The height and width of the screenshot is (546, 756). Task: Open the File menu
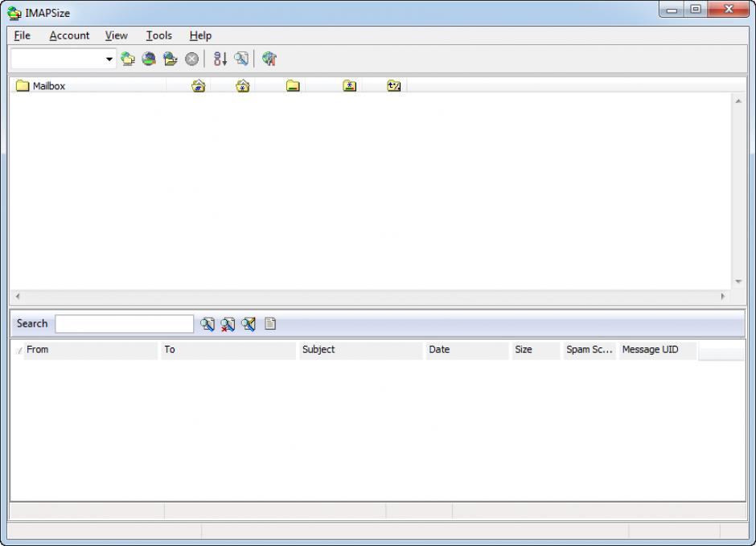23,35
